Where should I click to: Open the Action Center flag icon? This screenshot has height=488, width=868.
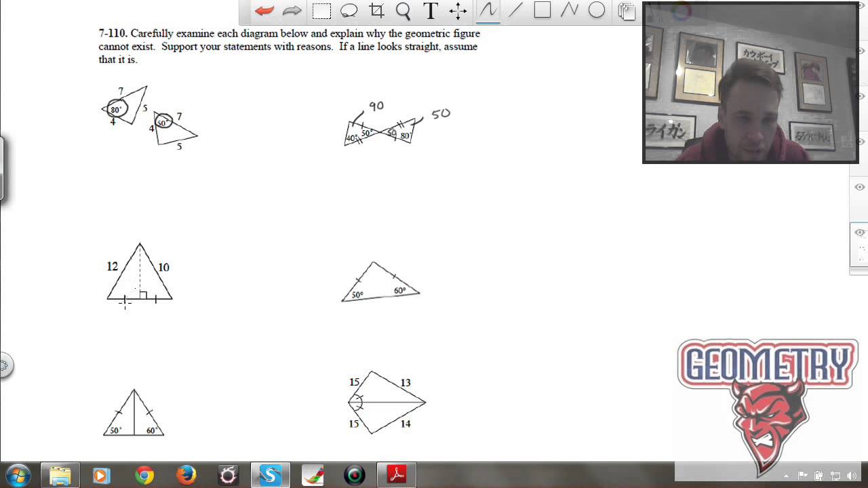[x=802, y=476]
